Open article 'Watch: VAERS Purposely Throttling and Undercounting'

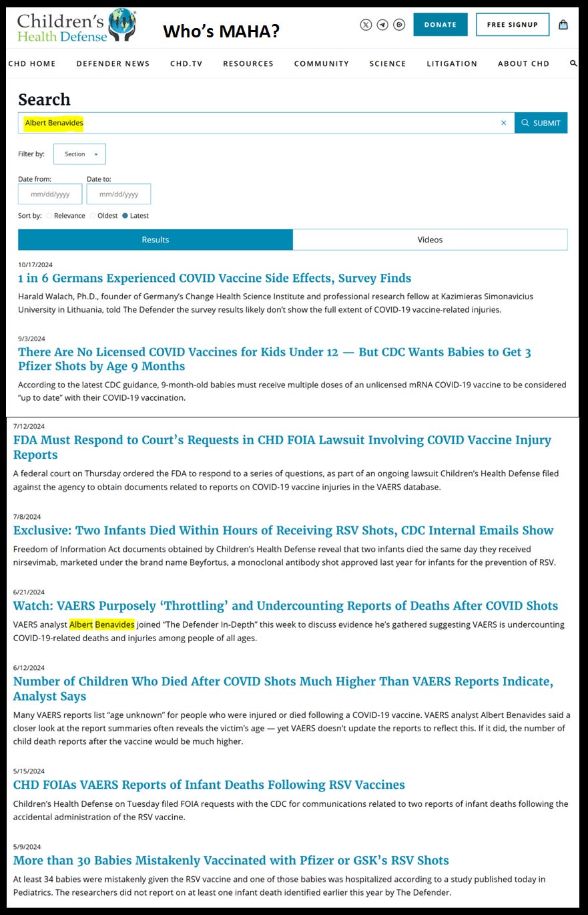[x=286, y=606]
